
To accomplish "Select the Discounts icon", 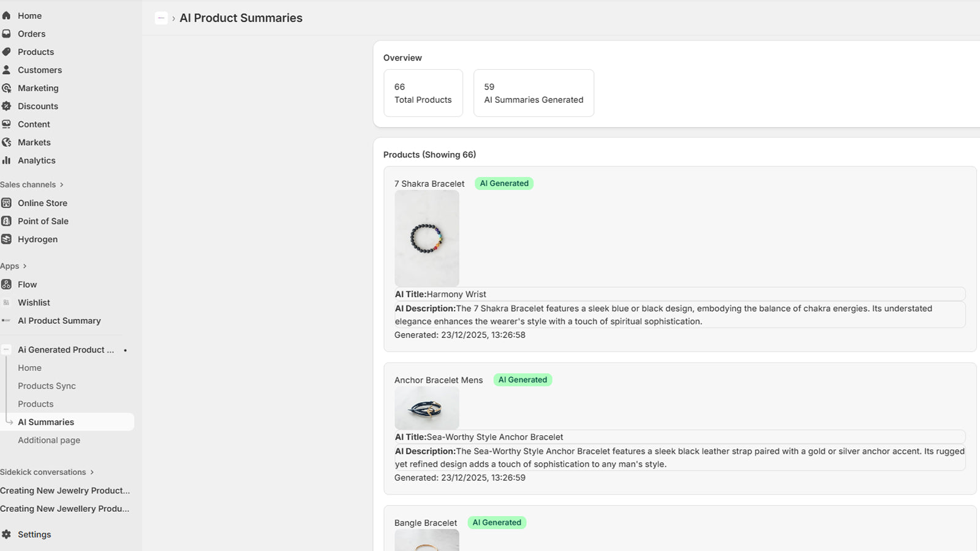I will (6, 106).
